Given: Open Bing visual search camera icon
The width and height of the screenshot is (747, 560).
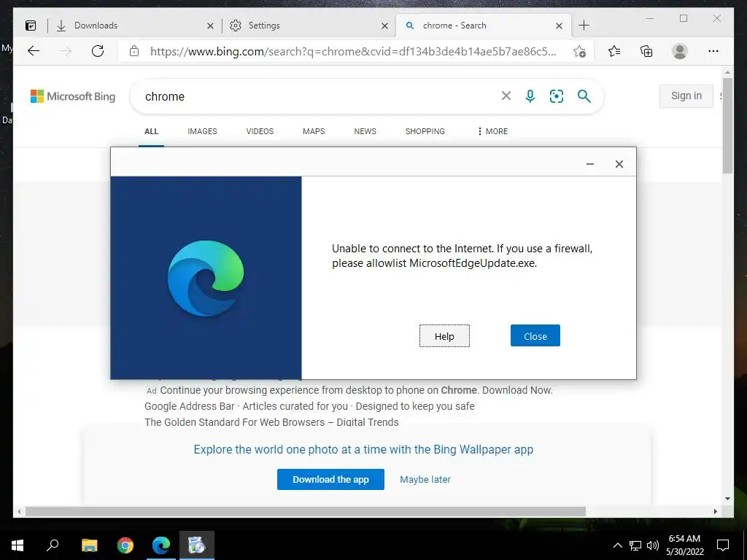Looking at the screenshot, I should (x=557, y=96).
